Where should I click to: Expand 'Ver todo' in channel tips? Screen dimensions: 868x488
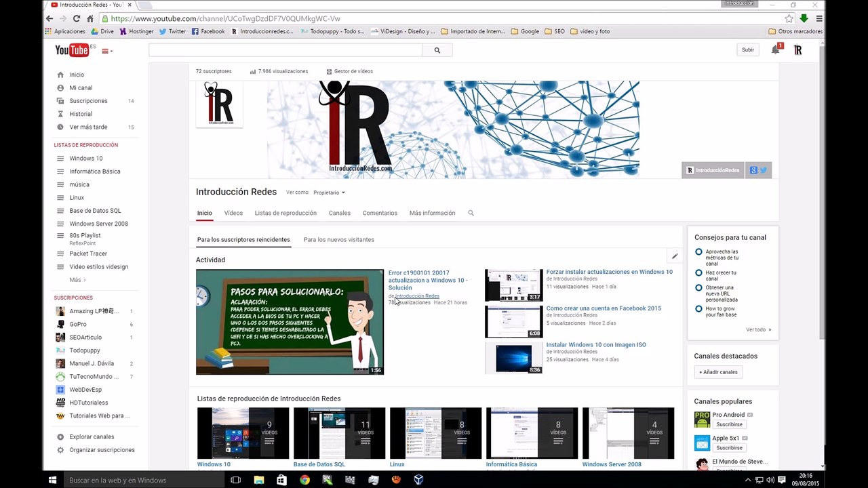click(758, 329)
